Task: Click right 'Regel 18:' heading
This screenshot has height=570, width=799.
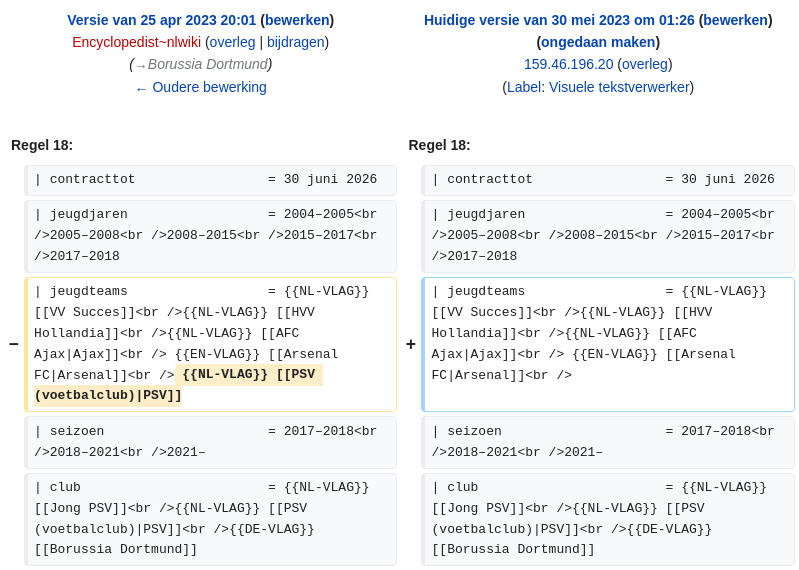Action: pos(439,145)
